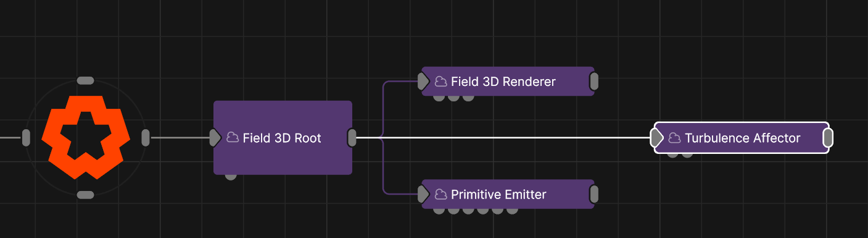This screenshot has height=238, width=868.
Task: Select the Field 3D Root node
Action: pyautogui.click(x=283, y=138)
